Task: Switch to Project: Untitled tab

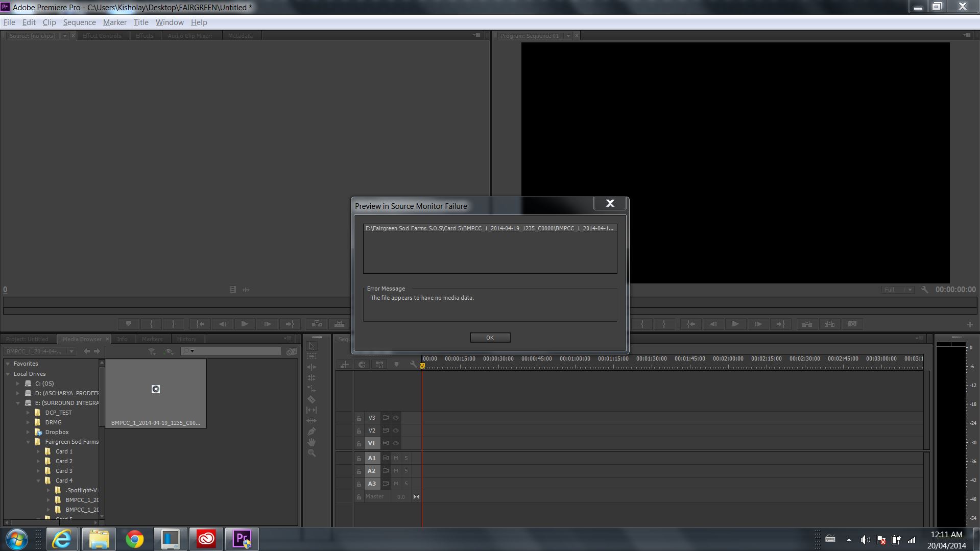Action: [28, 339]
